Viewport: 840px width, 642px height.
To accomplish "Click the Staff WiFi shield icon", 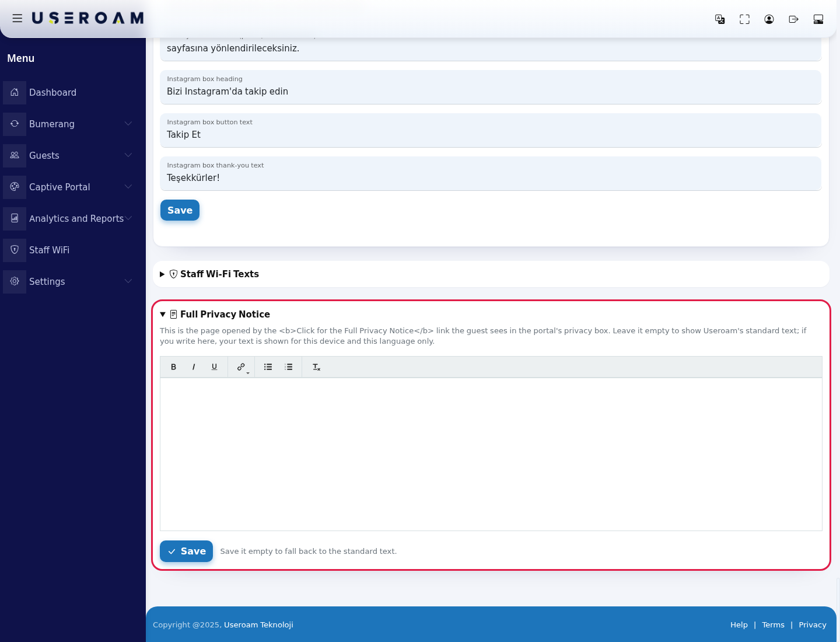I will (x=15, y=250).
